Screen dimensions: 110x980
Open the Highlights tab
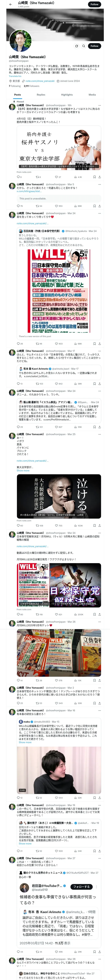click(x=67, y=95)
